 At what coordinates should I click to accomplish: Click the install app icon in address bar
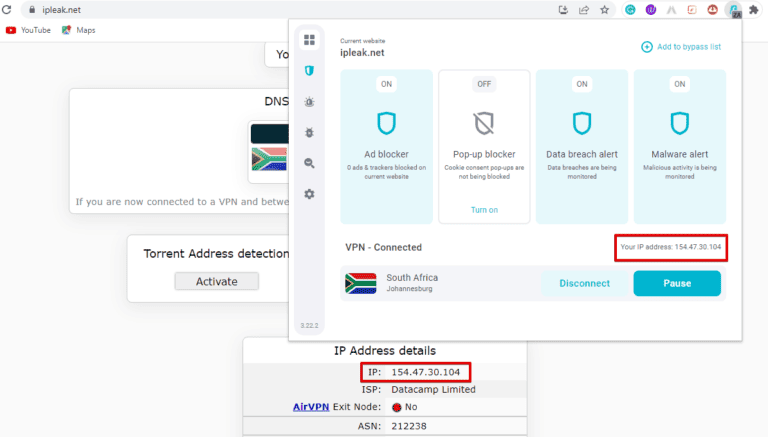tap(563, 9)
